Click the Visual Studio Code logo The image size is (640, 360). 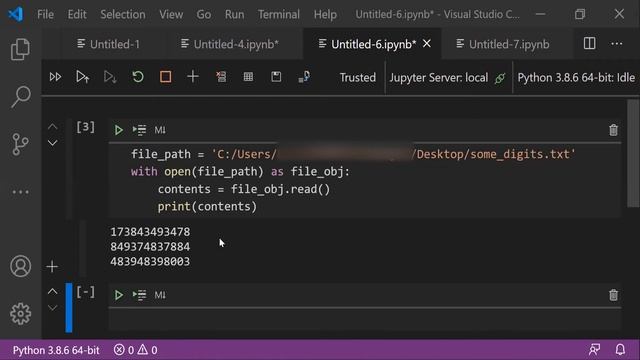16,15
